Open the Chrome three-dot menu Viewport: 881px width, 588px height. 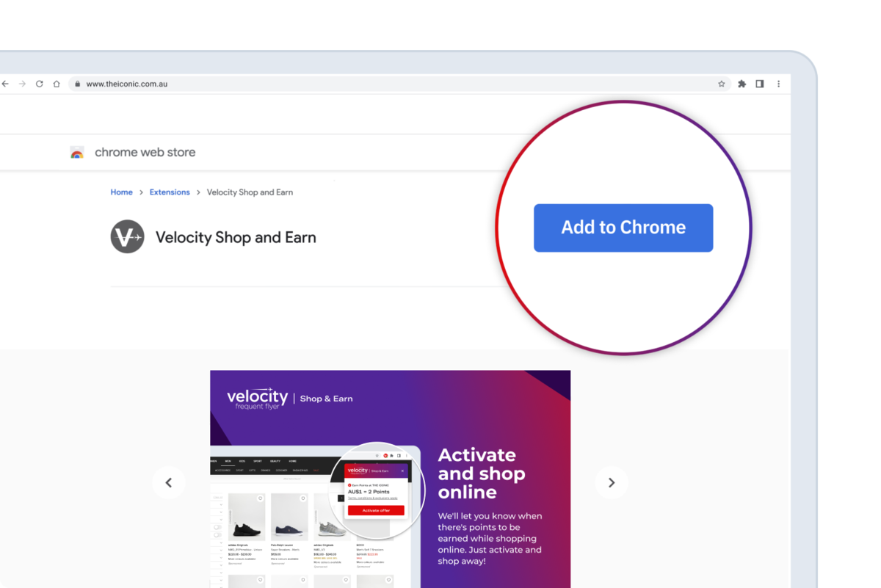(778, 84)
